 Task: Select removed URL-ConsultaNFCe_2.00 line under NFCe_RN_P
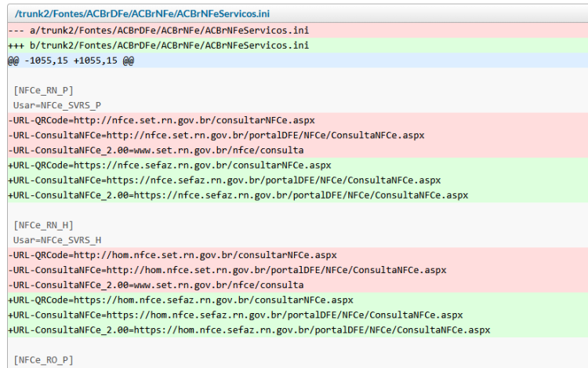tap(298, 150)
